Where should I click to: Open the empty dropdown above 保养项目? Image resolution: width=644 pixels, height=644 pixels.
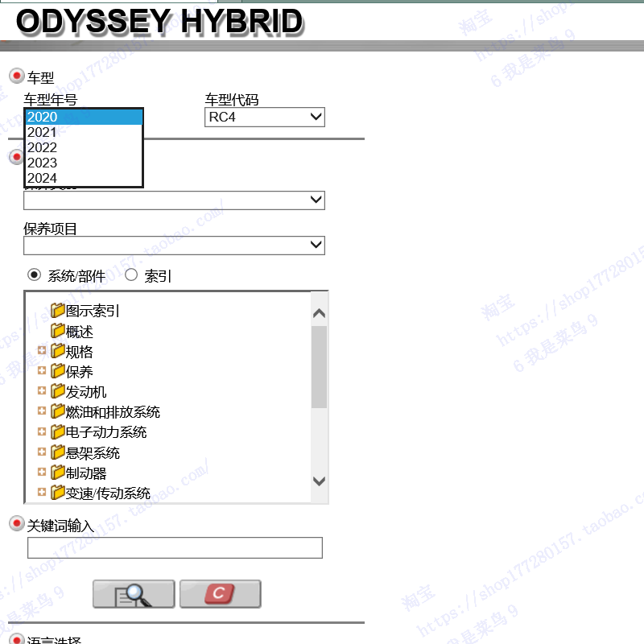[x=174, y=200]
